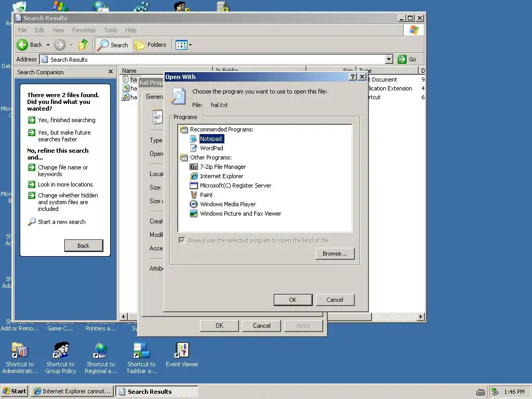
Task: Click the Paint program icon
Action: click(x=193, y=195)
